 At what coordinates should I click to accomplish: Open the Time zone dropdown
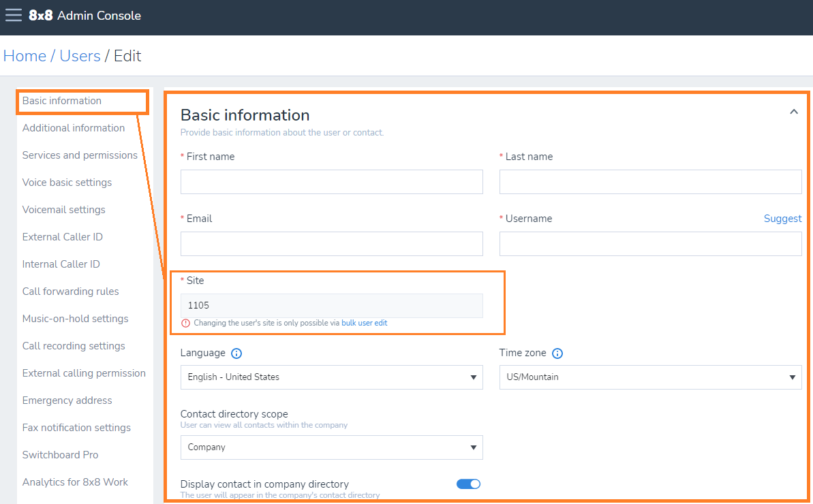[x=650, y=377]
